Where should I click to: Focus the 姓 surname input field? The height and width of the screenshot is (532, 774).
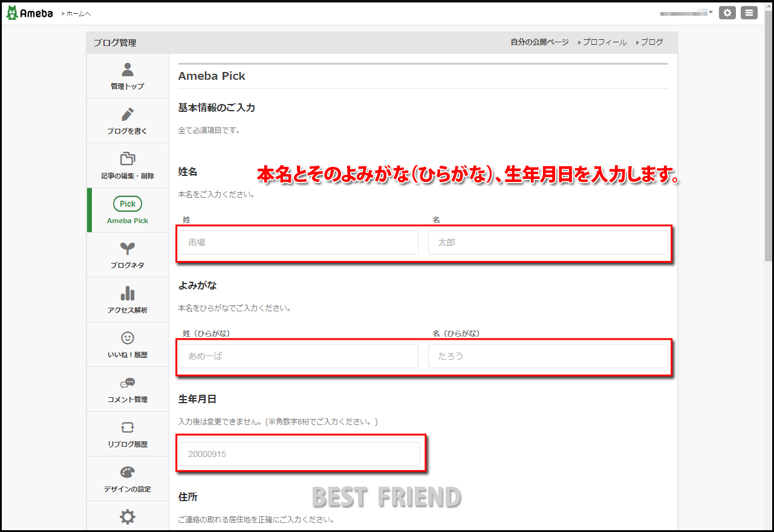pyautogui.click(x=298, y=242)
